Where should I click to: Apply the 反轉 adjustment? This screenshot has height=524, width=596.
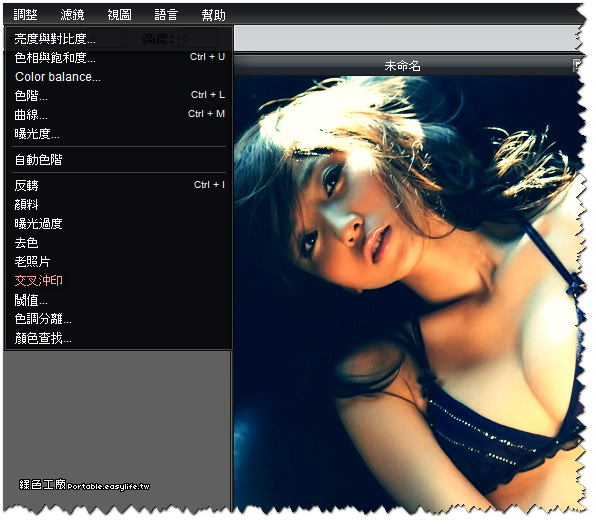[x=119, y=185]
